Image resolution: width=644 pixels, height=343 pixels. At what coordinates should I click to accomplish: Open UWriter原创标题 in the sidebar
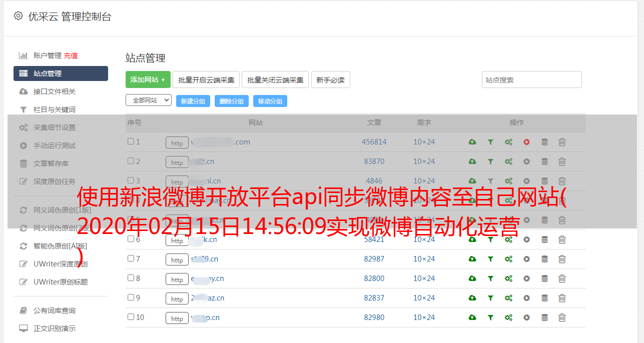click(x=61, y=282)
